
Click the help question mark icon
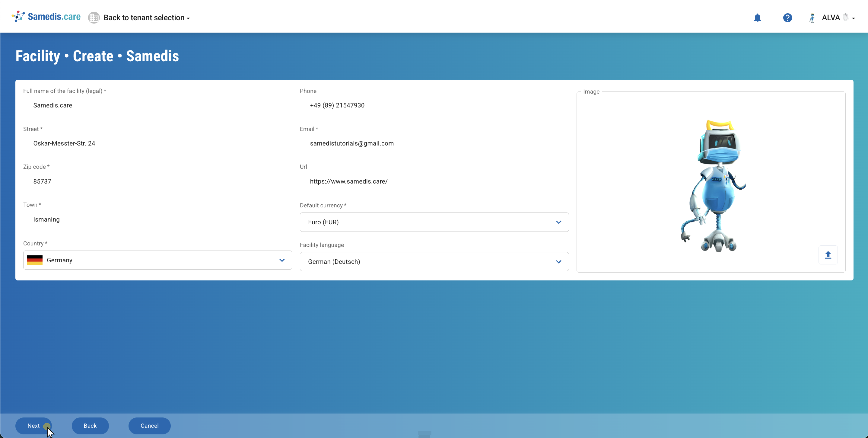click(787, 18)
